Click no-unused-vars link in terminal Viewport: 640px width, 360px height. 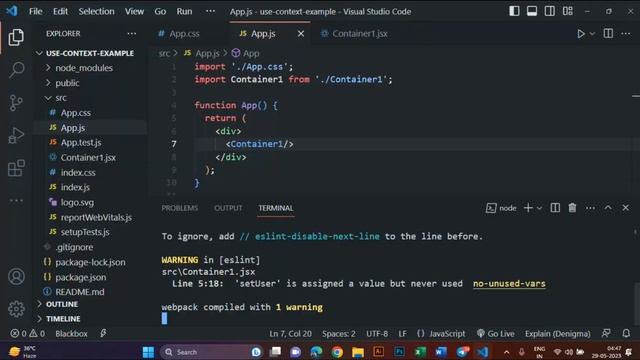tap(509, 284)
